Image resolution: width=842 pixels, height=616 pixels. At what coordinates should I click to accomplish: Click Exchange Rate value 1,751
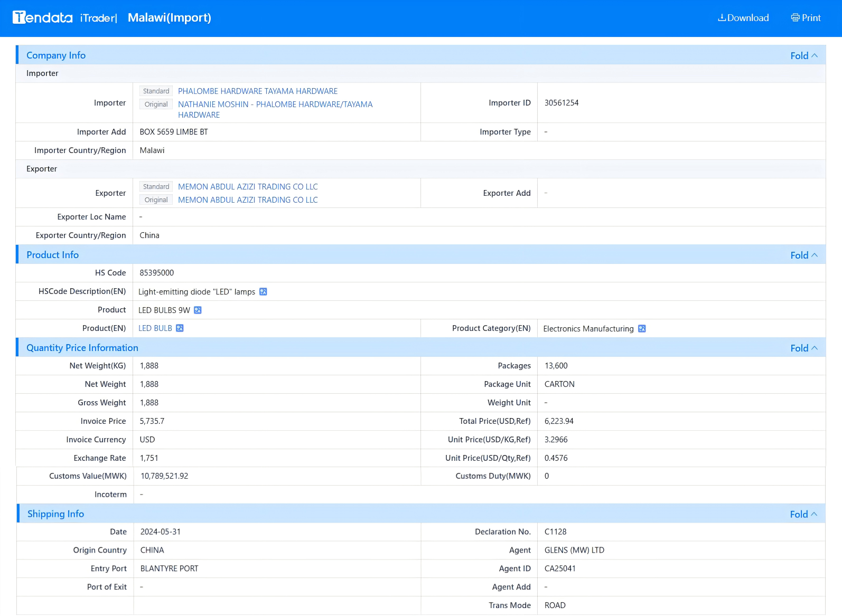[149, 458]
